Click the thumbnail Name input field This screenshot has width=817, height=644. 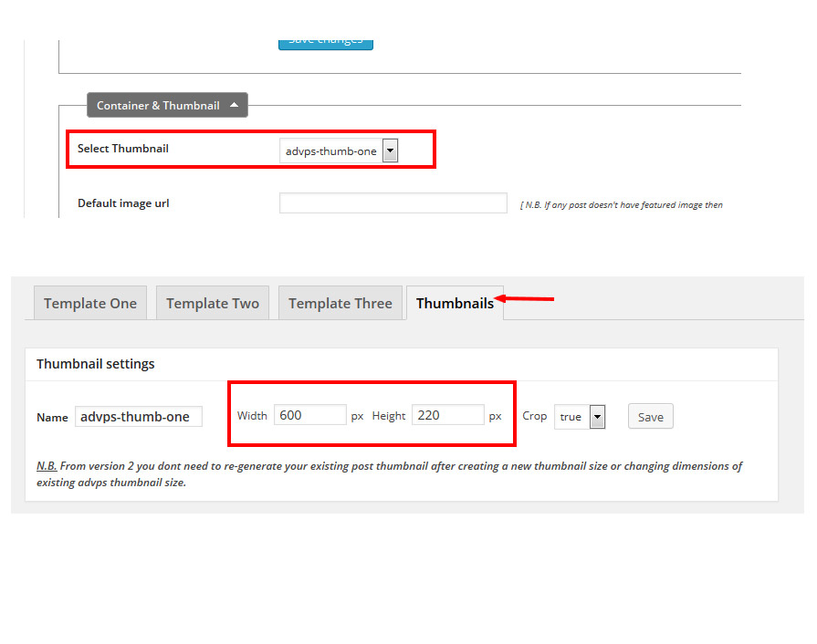138,417
